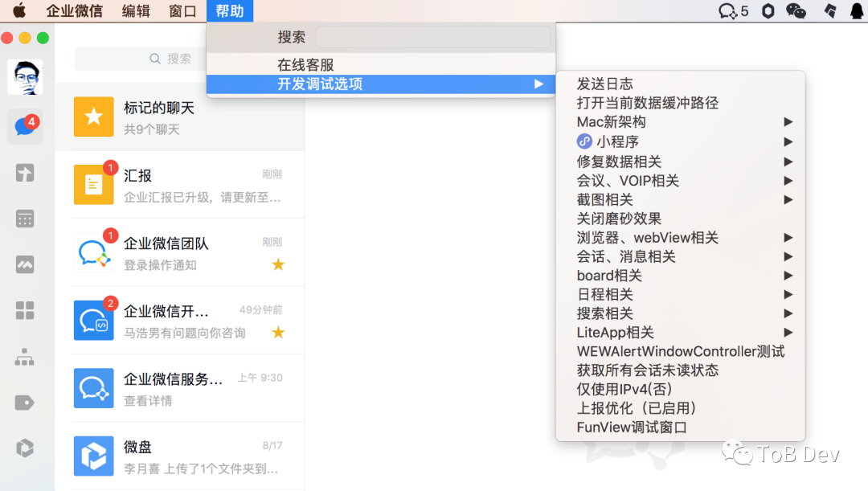Toggle 上报优化（已启用） option
This screenshot has height=491, width=868.
(x=681, y=408)
